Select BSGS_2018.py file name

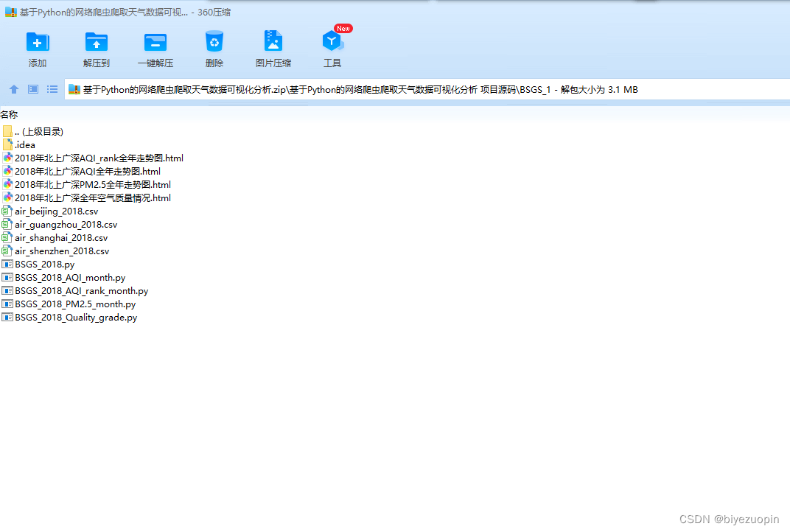45,265
